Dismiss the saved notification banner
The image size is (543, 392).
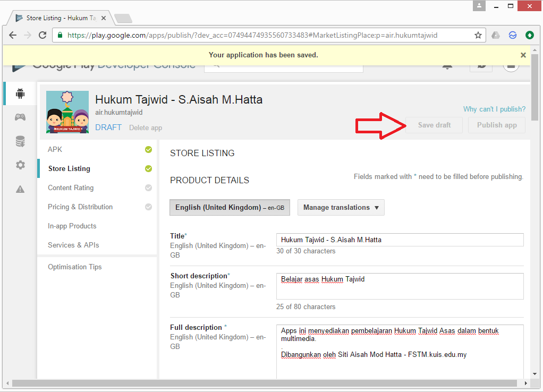click(x=523, y=55)
